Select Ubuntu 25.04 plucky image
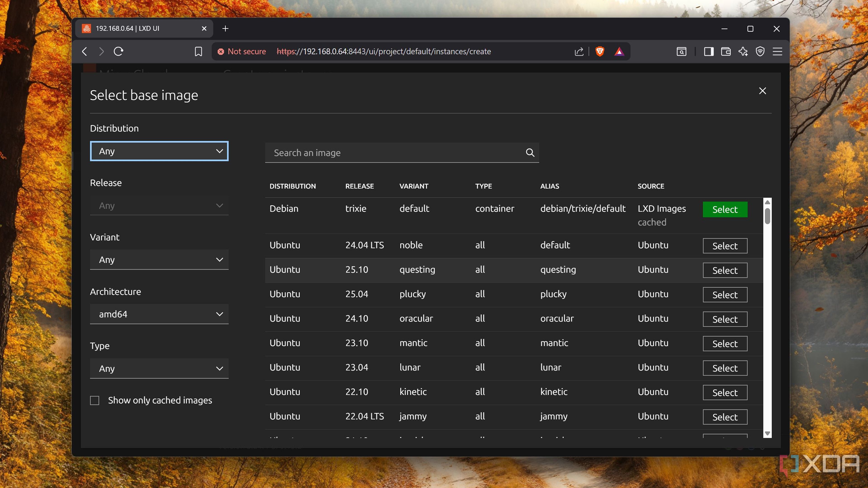This screenshot has width=868, height=488. click(x=725, y=295)
